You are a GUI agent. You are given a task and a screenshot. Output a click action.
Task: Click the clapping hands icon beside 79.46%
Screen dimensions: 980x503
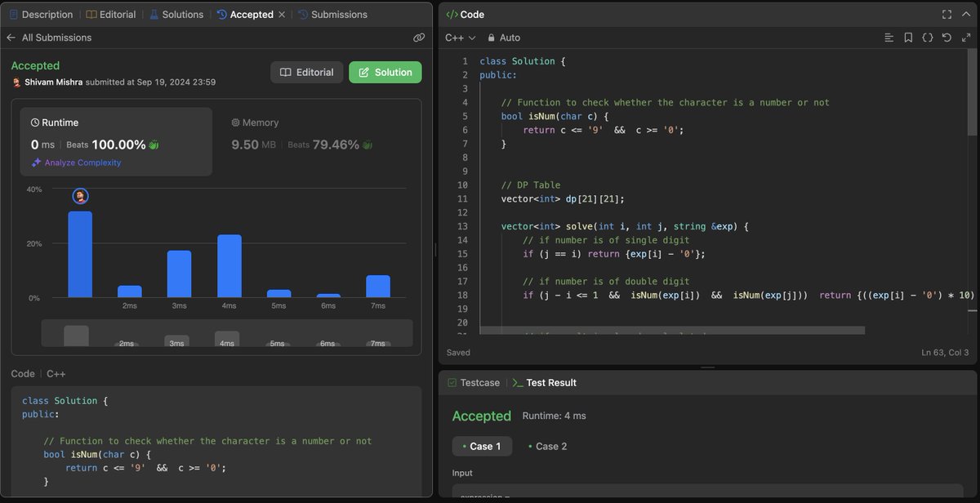tap(367, 145)
